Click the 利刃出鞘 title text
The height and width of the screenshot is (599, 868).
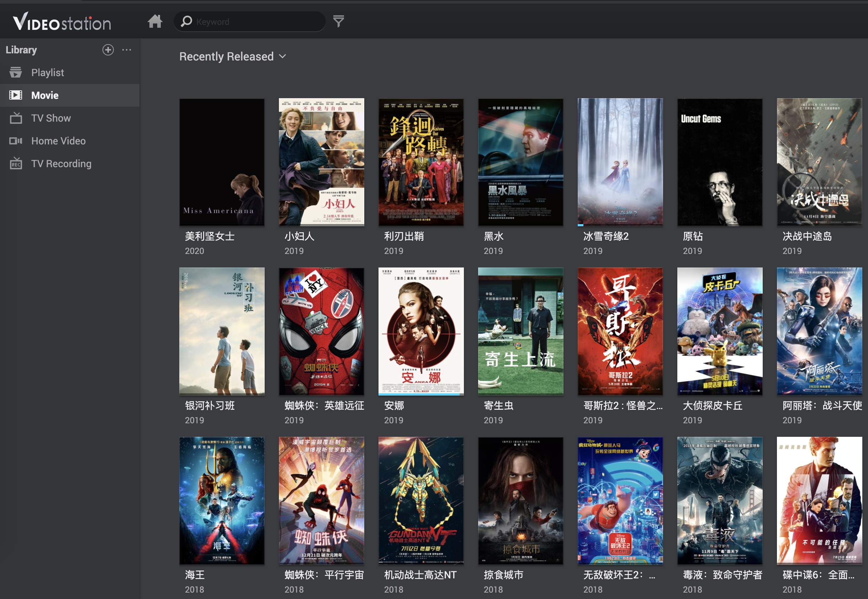coord(404,236)
